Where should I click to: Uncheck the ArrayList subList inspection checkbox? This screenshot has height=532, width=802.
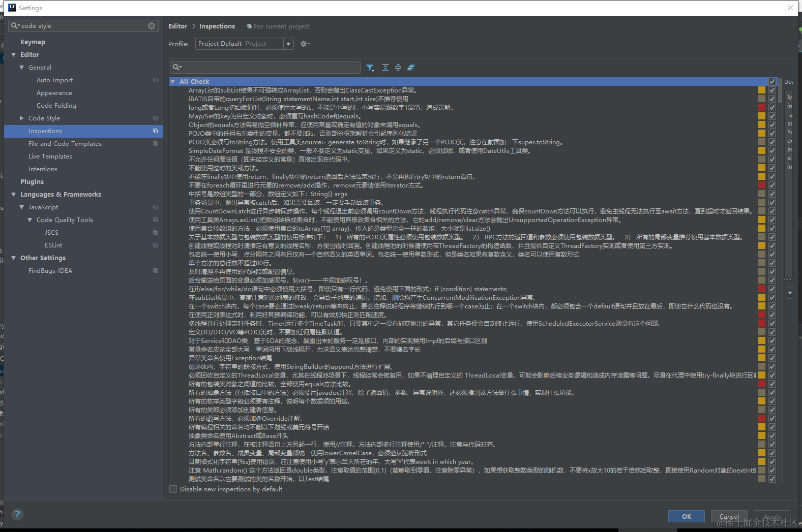point(772,90)
